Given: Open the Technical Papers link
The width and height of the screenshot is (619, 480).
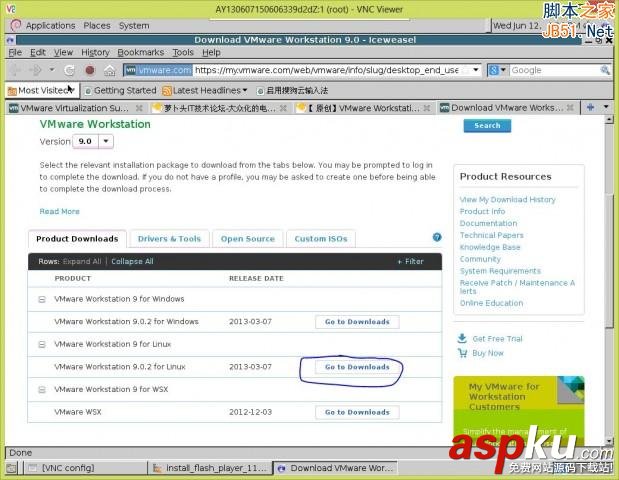Looking at the screenshot, I should (491, 235).
